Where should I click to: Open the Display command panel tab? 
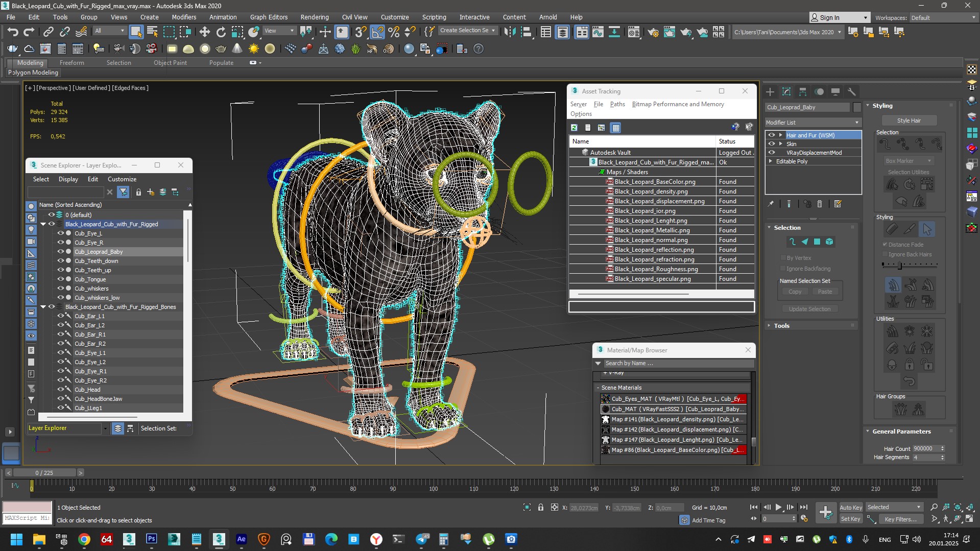[x=835, y=92]
